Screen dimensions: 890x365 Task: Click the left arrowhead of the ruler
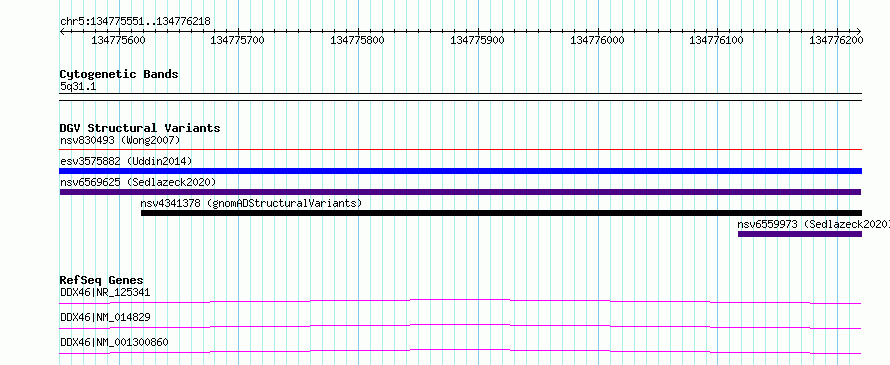pyautogui.click(x=62, y=32)
